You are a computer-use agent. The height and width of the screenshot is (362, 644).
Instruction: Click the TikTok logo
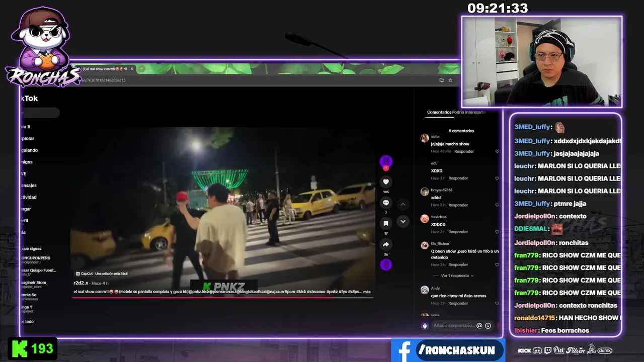click(x=29, y=99)
